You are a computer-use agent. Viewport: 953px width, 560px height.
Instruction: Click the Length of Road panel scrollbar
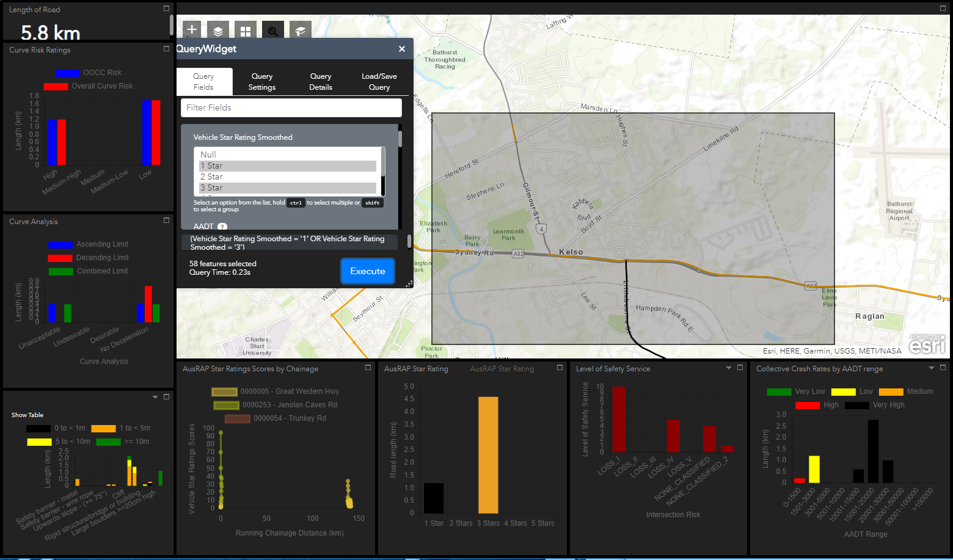point(171,26)
